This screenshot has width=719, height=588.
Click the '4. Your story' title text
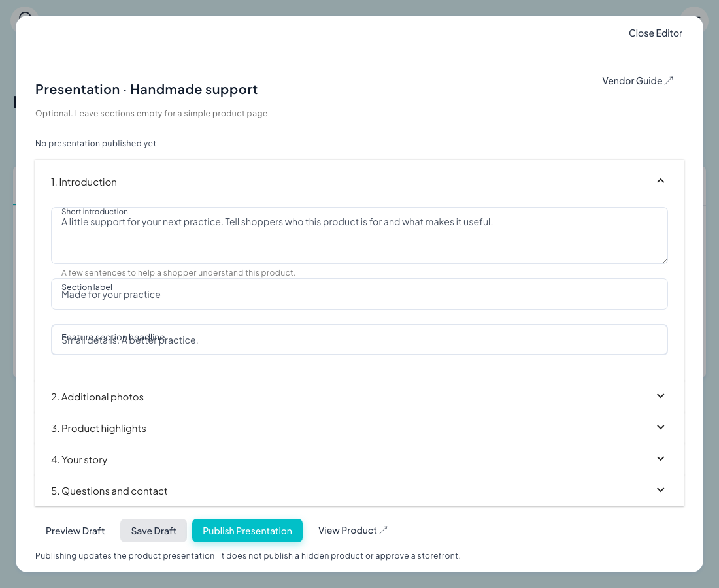click(x=79, y=460)
